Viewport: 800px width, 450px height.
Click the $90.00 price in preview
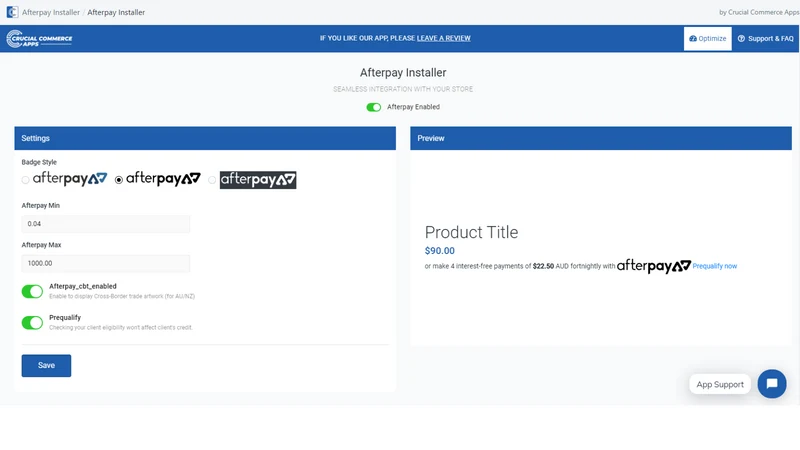pyautogui.click(x=439, y=251)
